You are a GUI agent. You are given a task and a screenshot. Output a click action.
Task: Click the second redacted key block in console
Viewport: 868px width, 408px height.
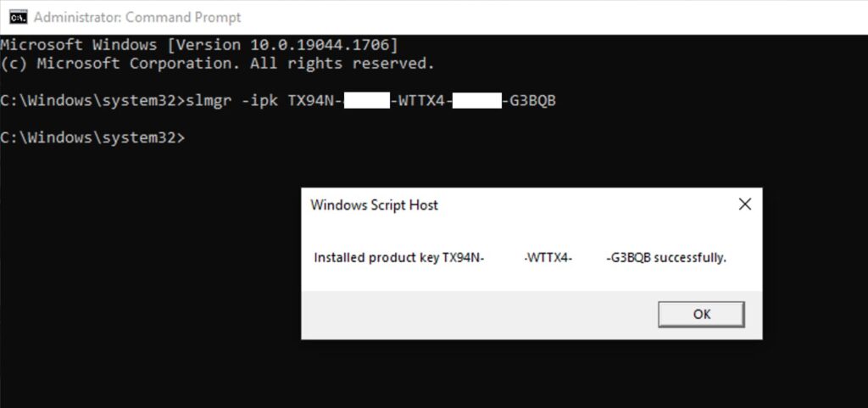pyautogui.click(x=476, y=101)
